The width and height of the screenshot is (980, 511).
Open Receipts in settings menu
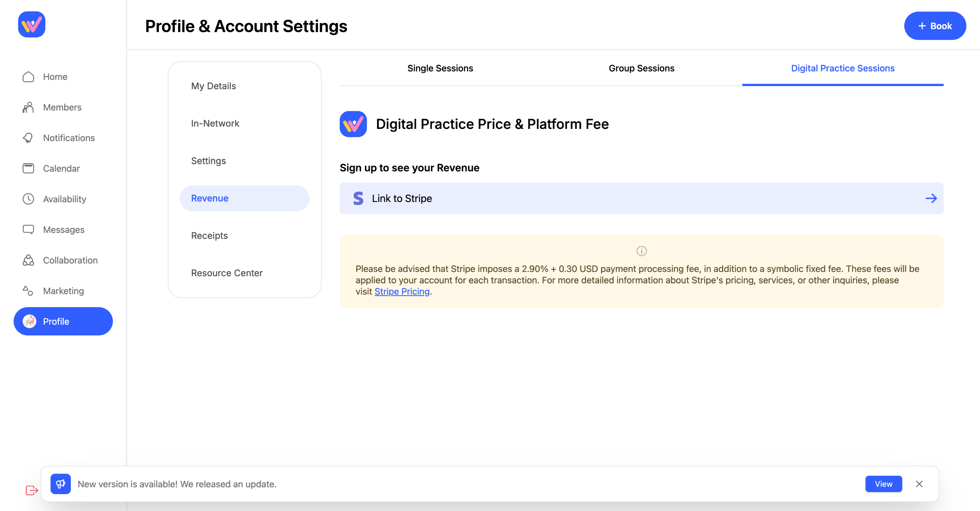click(x=209, y=236)
